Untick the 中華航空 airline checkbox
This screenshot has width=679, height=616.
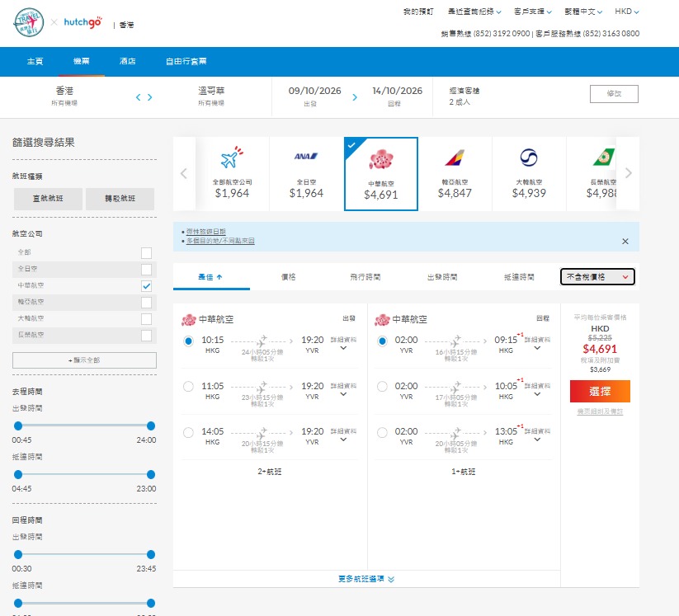click(146, 285)
